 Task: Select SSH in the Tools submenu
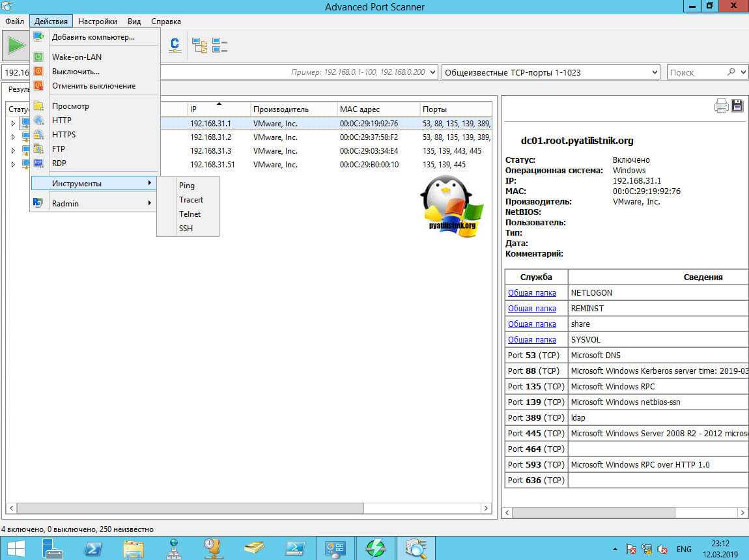click(186, 229)
